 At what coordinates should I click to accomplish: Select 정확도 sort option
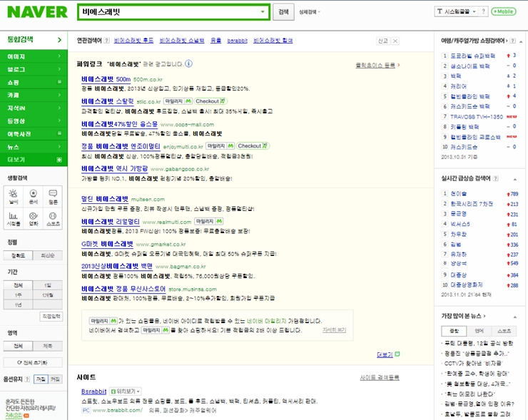point(18,256)
